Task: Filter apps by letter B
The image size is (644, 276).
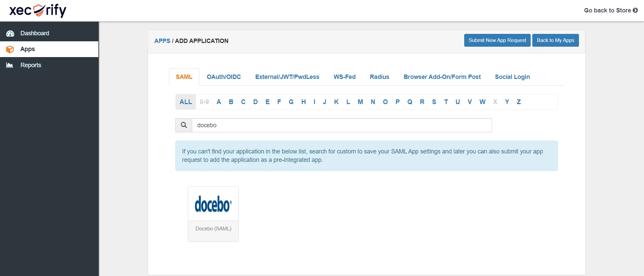Action: click(231, 102)
